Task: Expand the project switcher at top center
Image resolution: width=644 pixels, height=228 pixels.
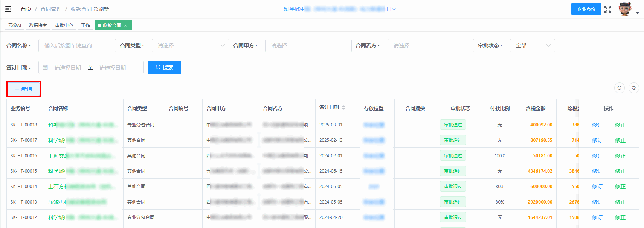Action: [340, 9]
